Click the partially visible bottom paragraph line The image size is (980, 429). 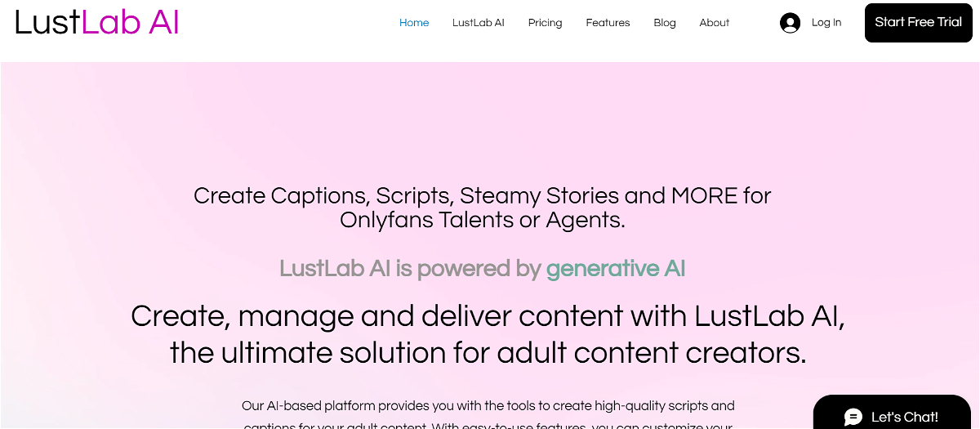point(488,425)
